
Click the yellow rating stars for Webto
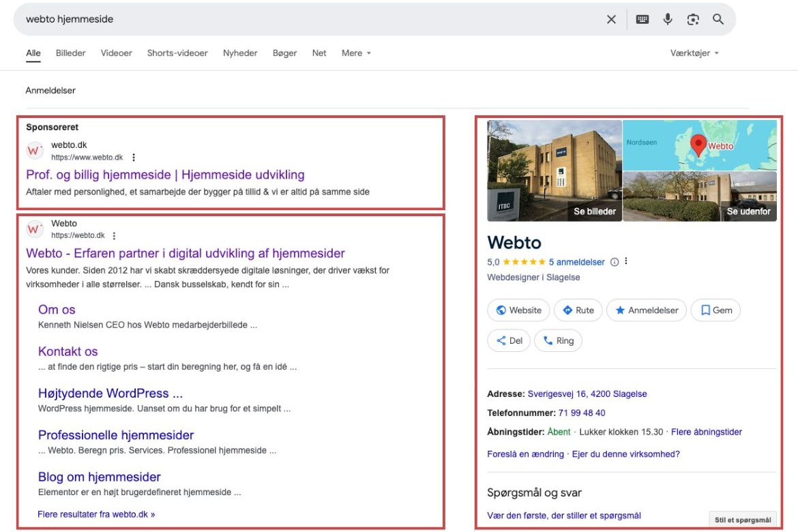524,262
